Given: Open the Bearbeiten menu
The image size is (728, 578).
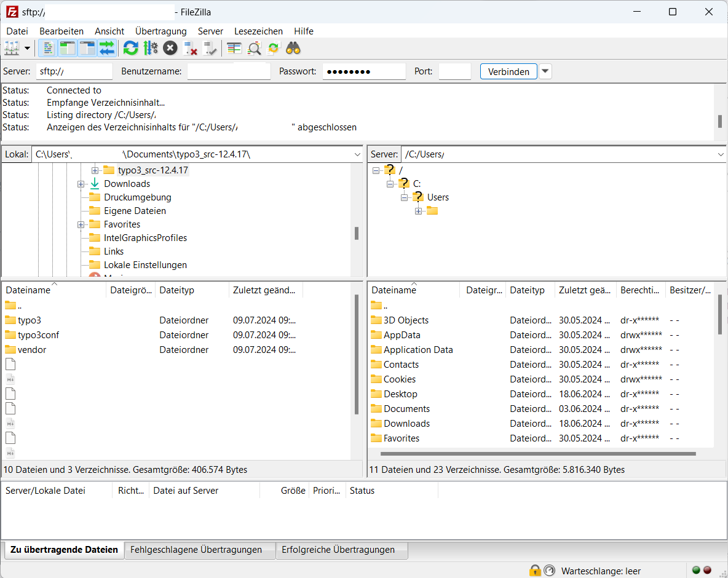Looking at the screenshot, I should coord(61,31).
